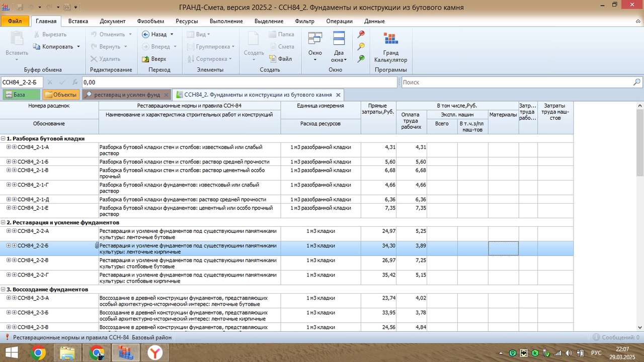
Task: Click the red pin marker icon
Action: [x=361, y=35]
